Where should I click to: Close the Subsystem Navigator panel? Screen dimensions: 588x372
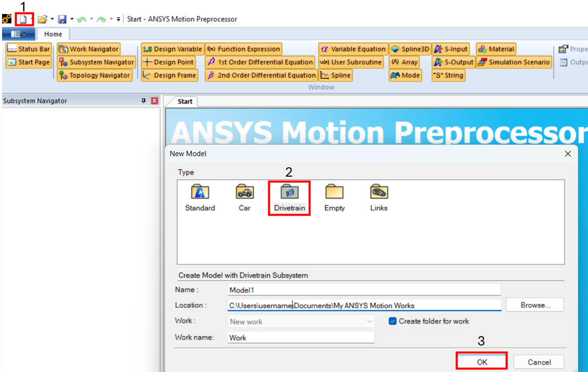(x=154, y=101)
